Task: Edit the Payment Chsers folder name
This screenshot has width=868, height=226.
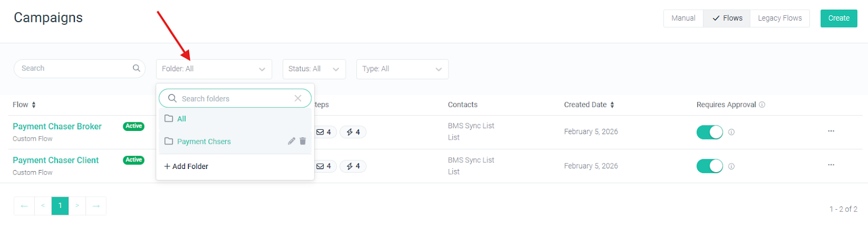Action: [x=291, y=141]
